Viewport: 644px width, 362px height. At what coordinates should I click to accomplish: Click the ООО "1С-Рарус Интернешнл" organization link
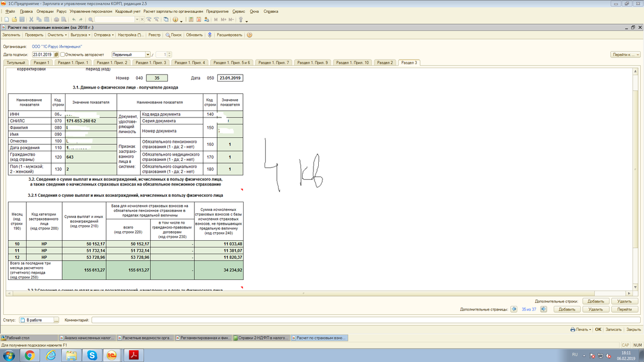point(56,47)
